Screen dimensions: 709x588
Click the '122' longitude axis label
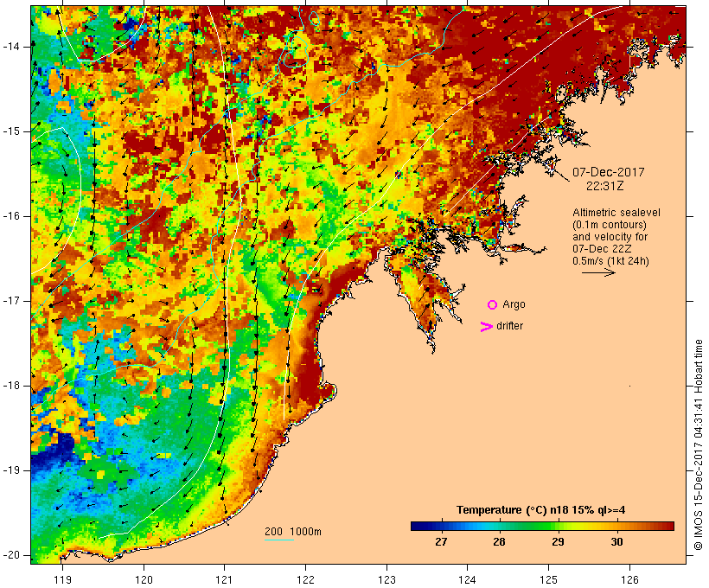pos(306,579)
